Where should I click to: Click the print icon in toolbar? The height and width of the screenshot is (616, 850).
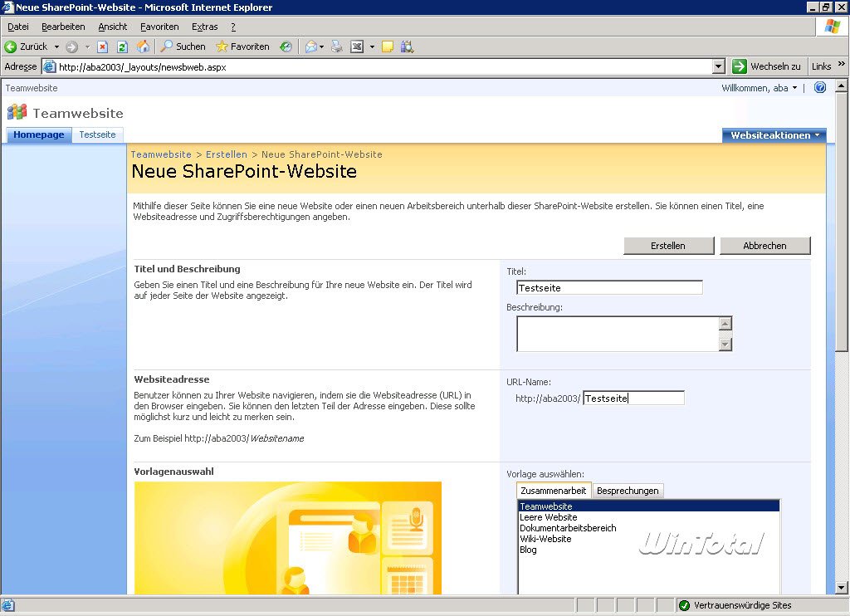[337, 46]
